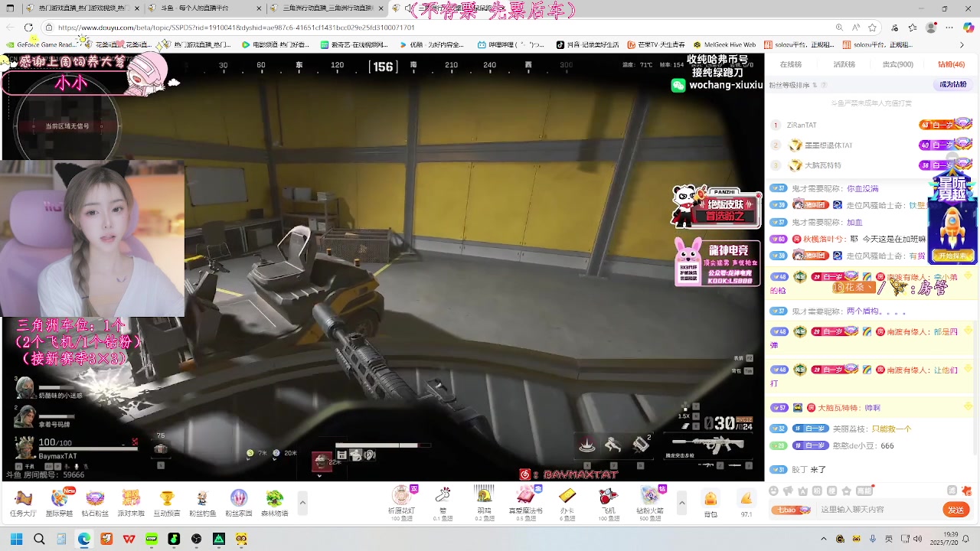This screenshot has width=980, height=551.
Task: Open the 高能 danmaku option
Action: [864, 491]
